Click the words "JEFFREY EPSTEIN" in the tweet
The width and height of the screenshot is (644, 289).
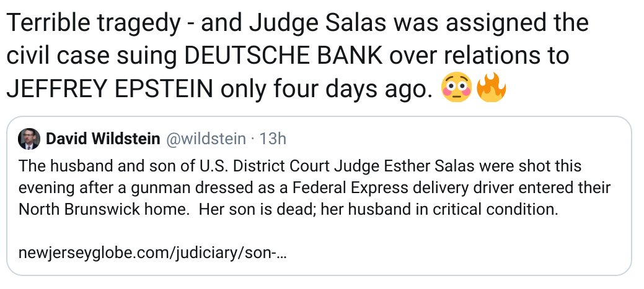[x=109, y=90]
